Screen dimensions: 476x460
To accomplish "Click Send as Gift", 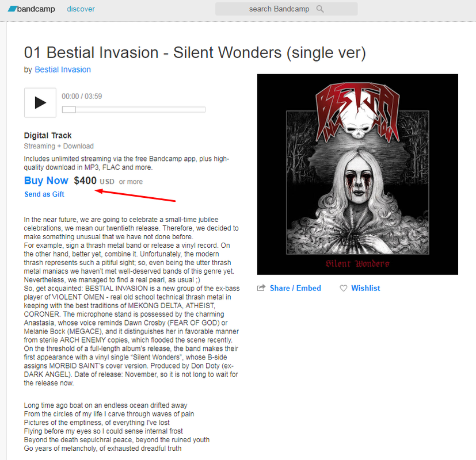I will 44,194.
